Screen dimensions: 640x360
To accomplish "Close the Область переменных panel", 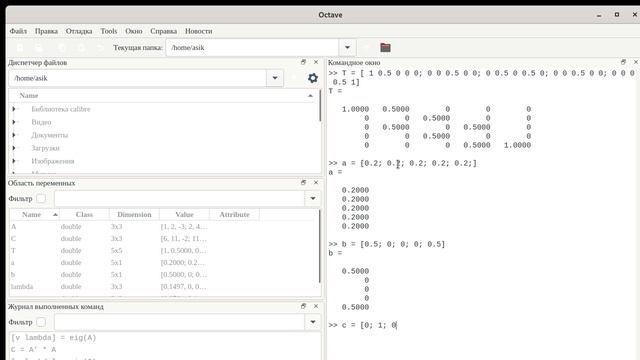I will [x=316, y=182].
